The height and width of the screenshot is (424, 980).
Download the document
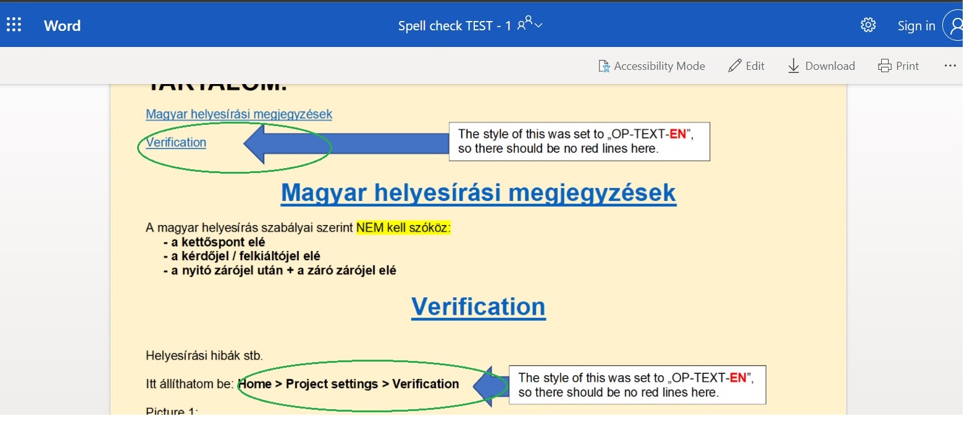pyautogui.click(x=821, y=66)
